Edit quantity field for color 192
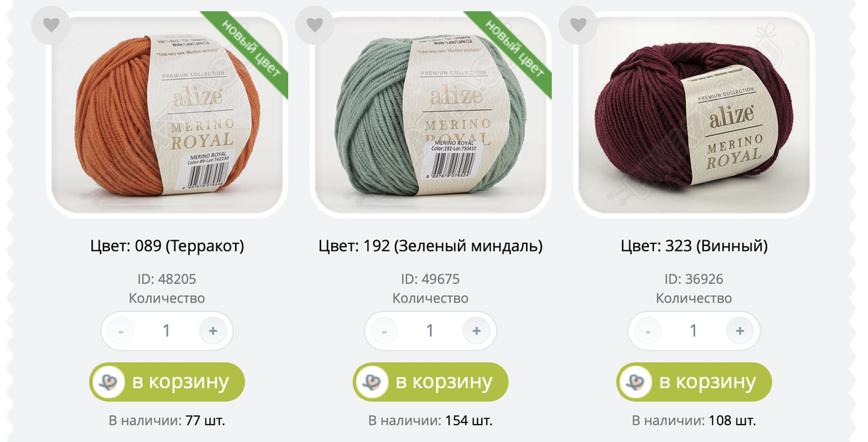 point(430,331)
